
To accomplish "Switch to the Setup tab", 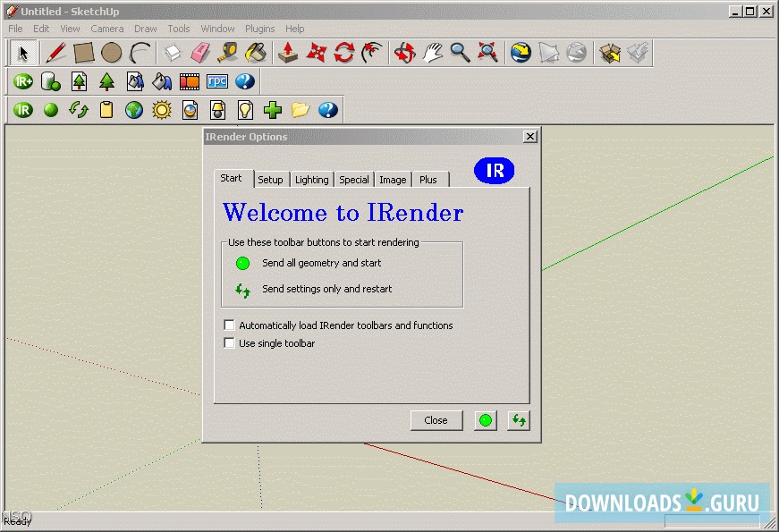I will 270,180.
